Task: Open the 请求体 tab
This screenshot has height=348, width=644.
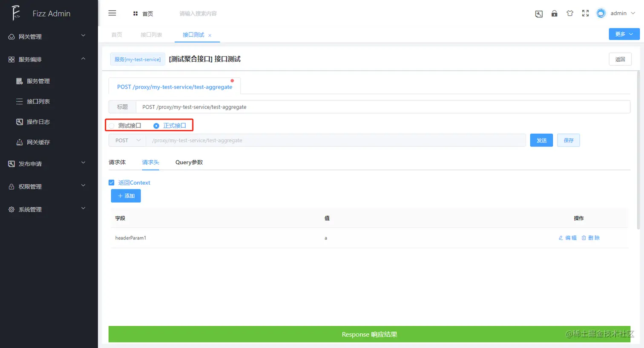Action: click(117, 162)
